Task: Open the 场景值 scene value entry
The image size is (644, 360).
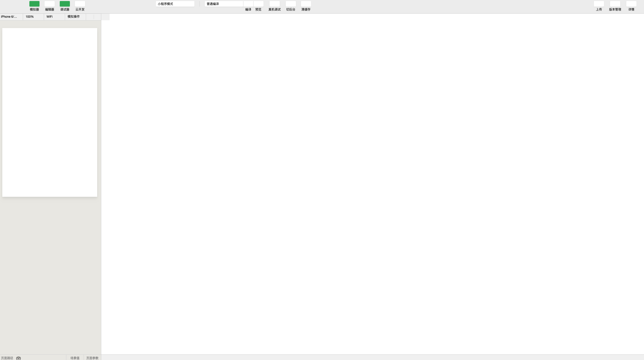Action: coord(75,358)
